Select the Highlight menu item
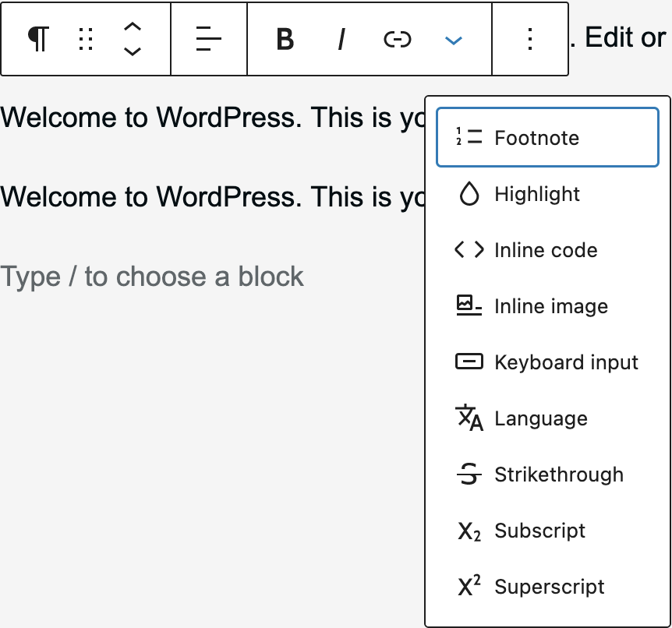The image size is (672, 628). 547,194
